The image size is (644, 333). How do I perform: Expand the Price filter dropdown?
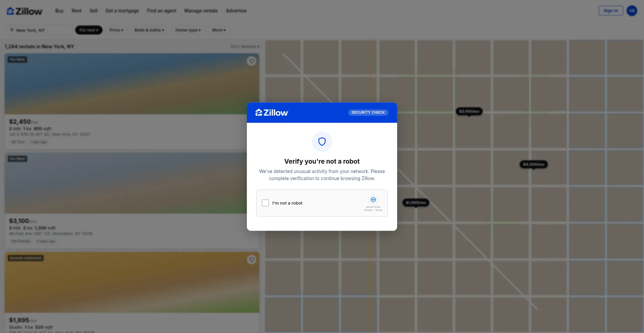point(116,30)
